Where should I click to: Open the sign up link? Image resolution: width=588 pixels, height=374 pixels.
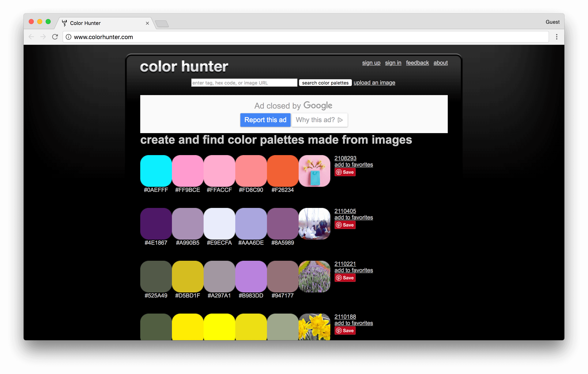371,63
